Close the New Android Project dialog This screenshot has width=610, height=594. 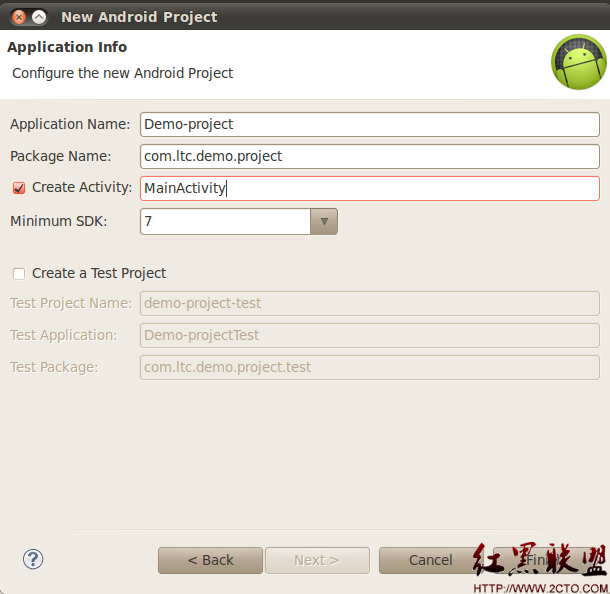[x=19, y=17]
